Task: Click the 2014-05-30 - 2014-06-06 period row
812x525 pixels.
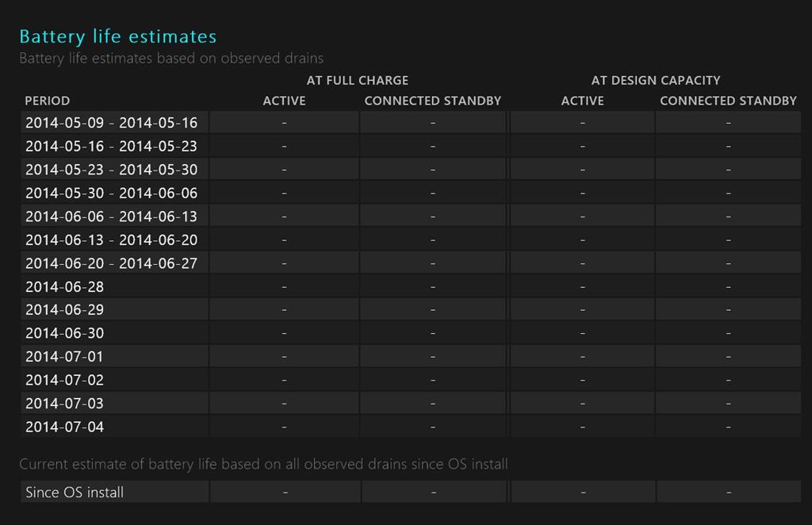Action: [111, 192]
